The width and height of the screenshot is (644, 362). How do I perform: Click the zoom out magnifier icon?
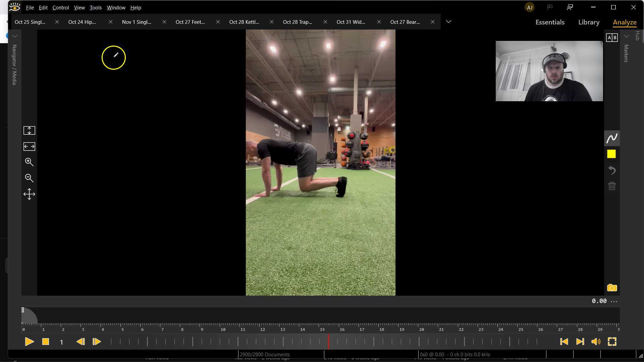pos(29,178)
